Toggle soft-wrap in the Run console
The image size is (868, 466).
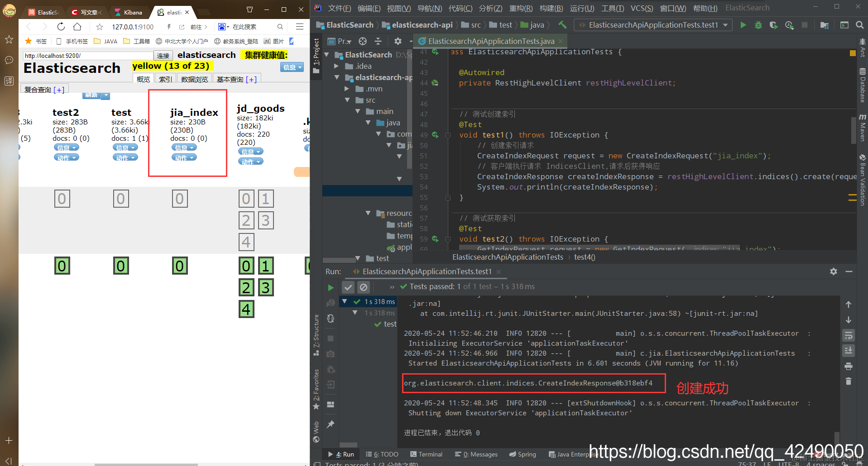pyautogui.click(x=849, y=335)
